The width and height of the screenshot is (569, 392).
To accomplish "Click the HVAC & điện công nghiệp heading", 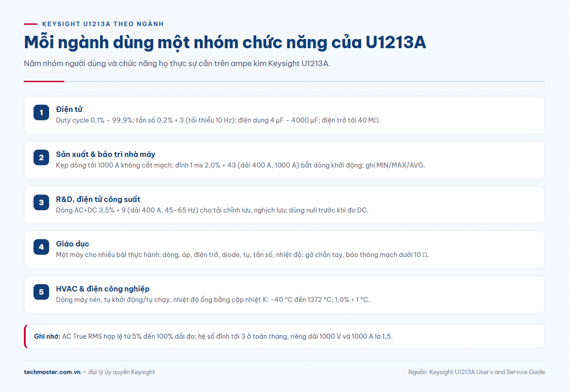I will point(103,289).
